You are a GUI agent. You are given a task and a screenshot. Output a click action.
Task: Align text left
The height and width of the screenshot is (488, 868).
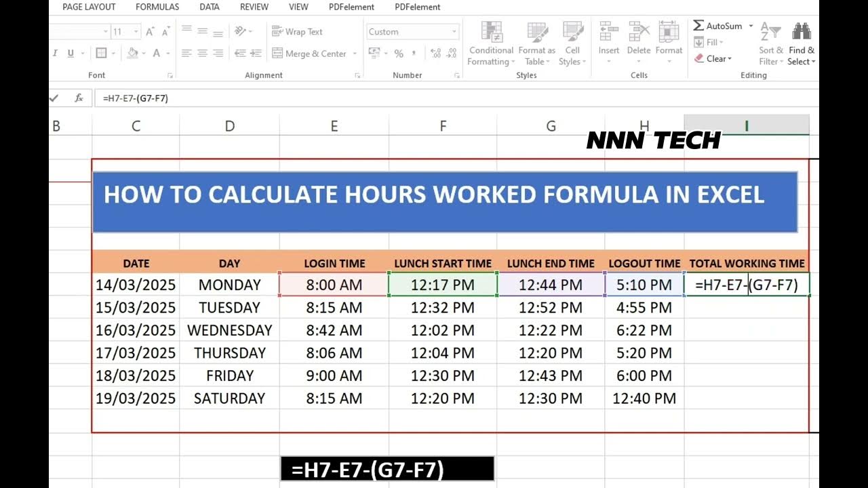point(186,53)
